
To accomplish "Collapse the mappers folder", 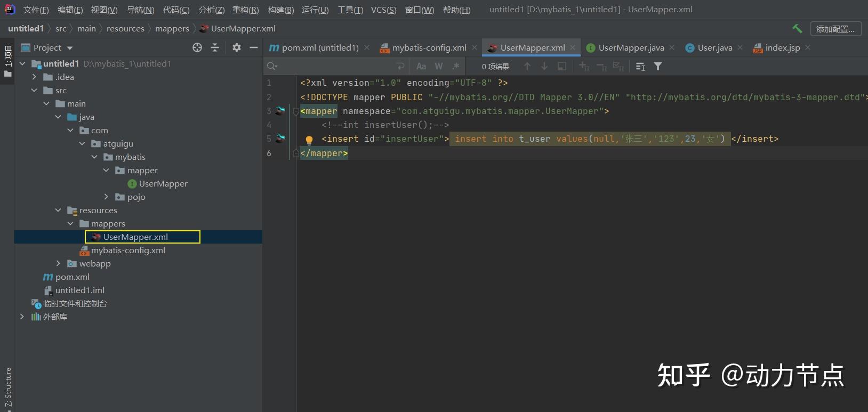I will [70, 223].
